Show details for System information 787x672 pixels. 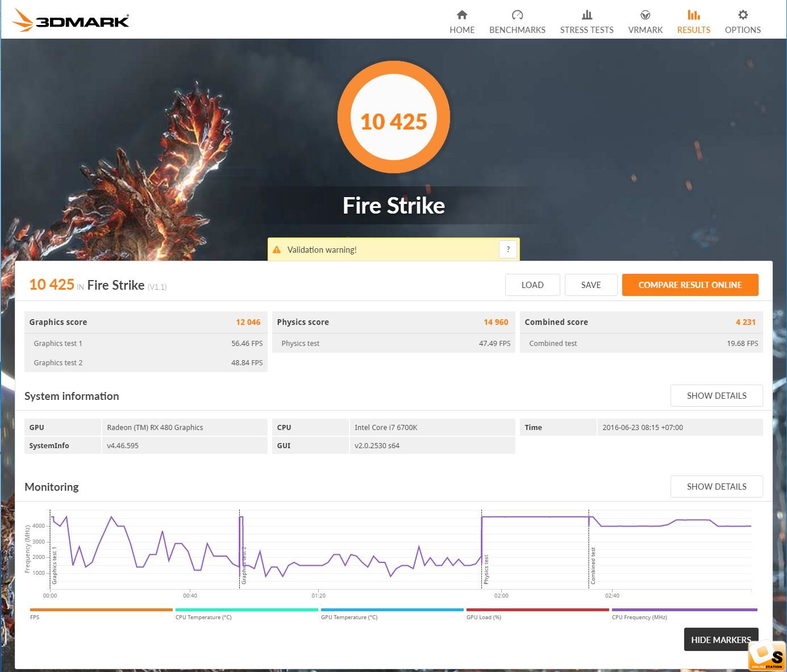(x=717, y=396)
